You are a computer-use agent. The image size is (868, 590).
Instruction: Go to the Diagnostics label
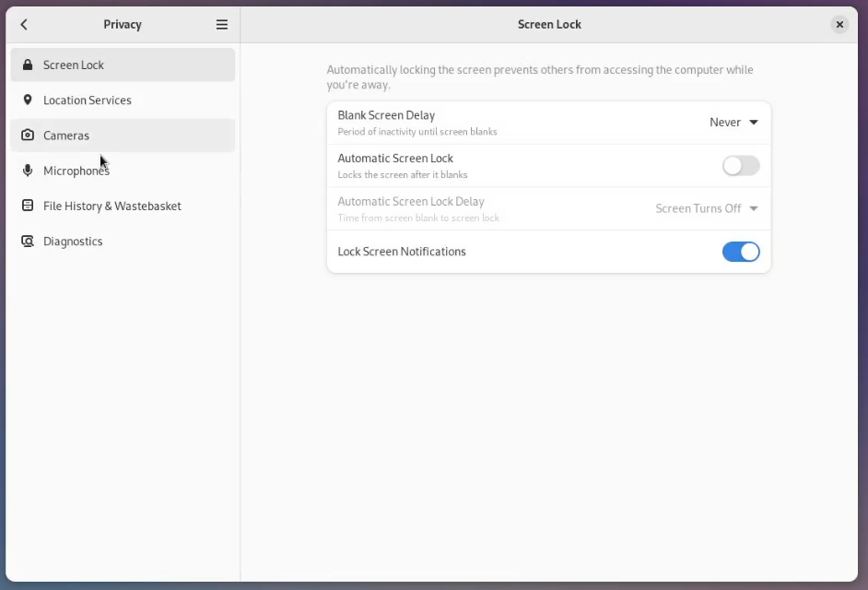pos(73,242)
